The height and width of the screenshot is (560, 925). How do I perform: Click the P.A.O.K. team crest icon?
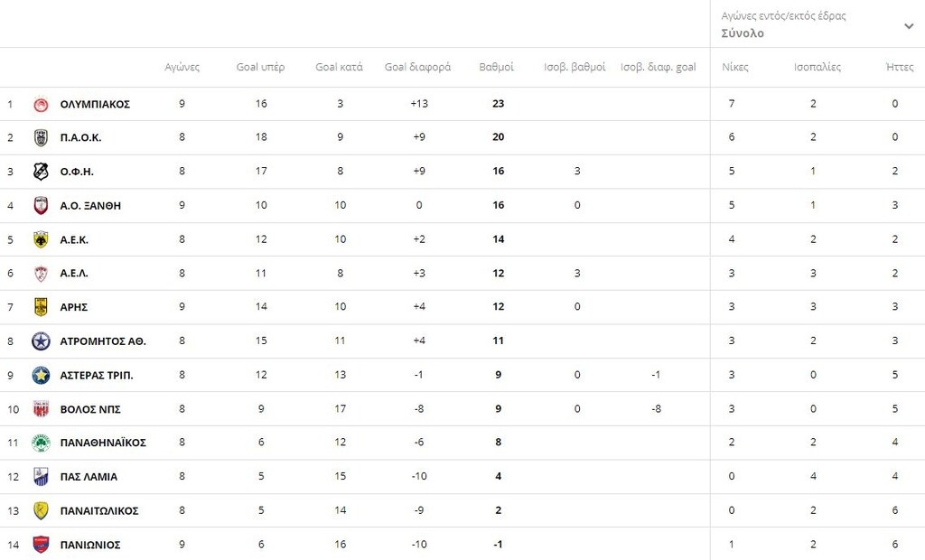(41, 137)
